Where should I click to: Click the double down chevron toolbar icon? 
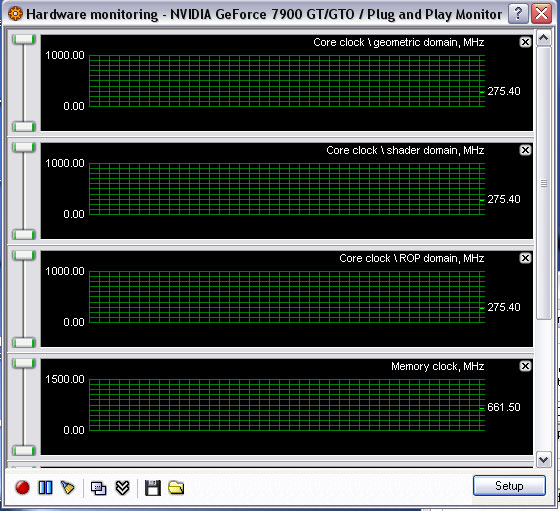coord(122,488)
